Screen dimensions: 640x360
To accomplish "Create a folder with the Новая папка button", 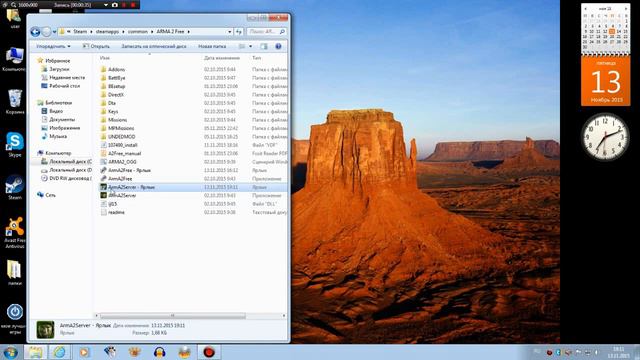I will (x=212, y=47).
